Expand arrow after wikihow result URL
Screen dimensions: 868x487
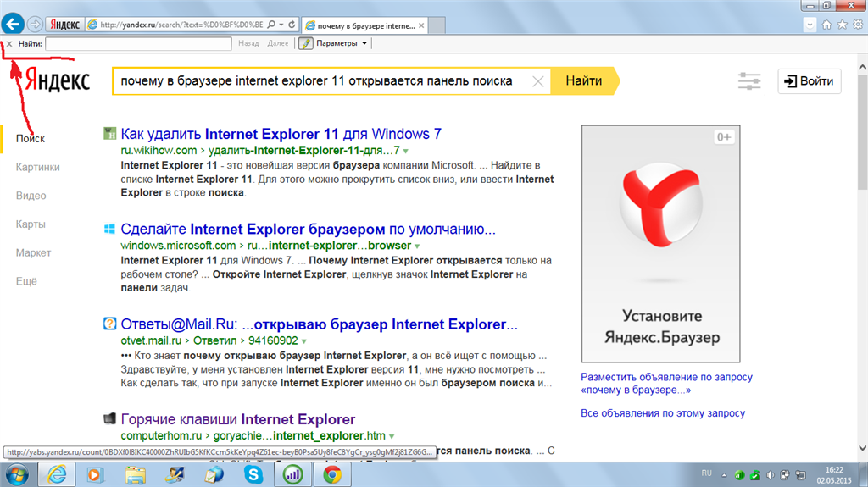pos(406,151)
